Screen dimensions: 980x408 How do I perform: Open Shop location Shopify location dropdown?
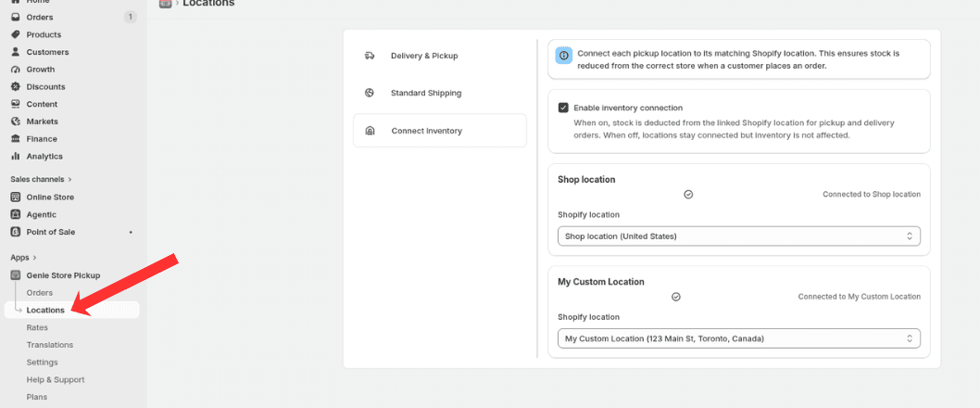(739, 236)
